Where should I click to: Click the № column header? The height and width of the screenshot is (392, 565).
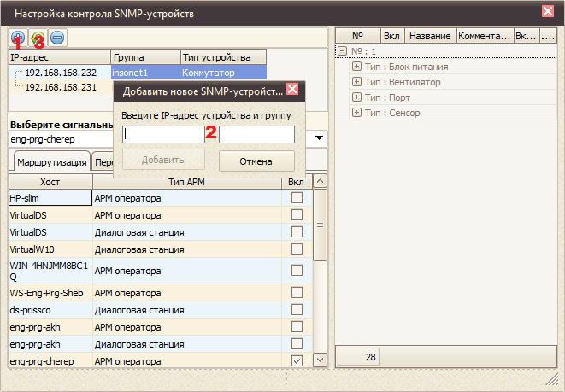coord(358,36)
